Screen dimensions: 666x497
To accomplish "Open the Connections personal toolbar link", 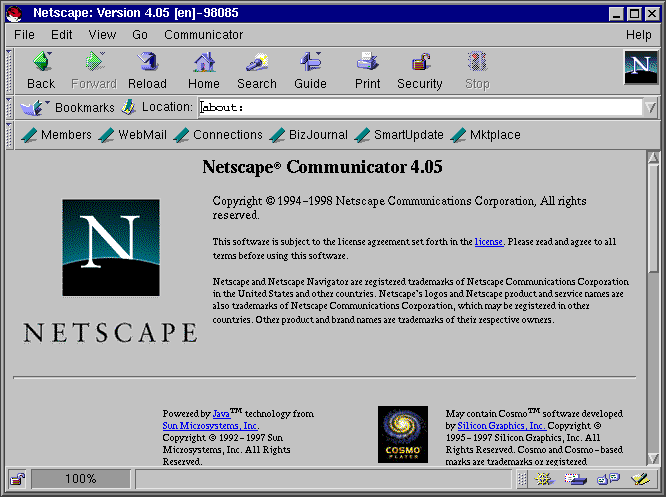I will pyautogui.click(x=218, y=135).
